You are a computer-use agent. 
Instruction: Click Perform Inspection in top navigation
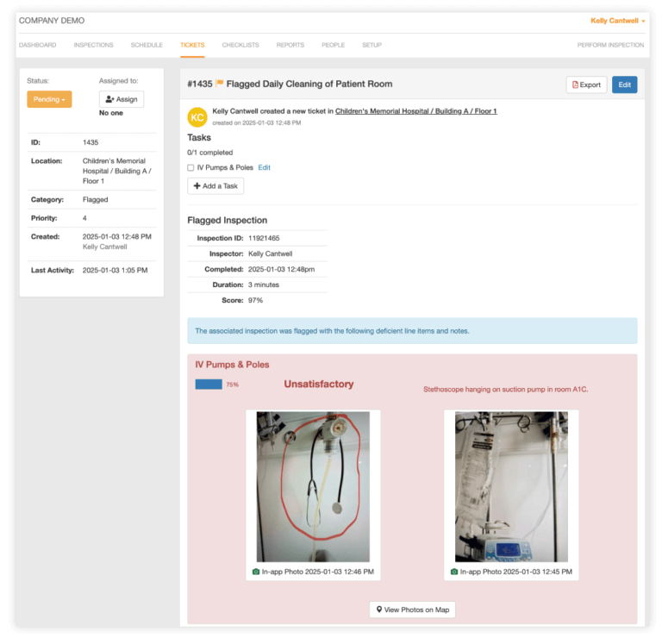pyautogui.click(x=610, y=45)
